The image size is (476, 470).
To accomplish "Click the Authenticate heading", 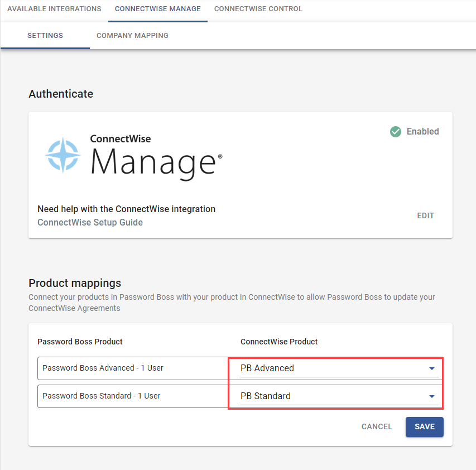I will tap(61, 94).
